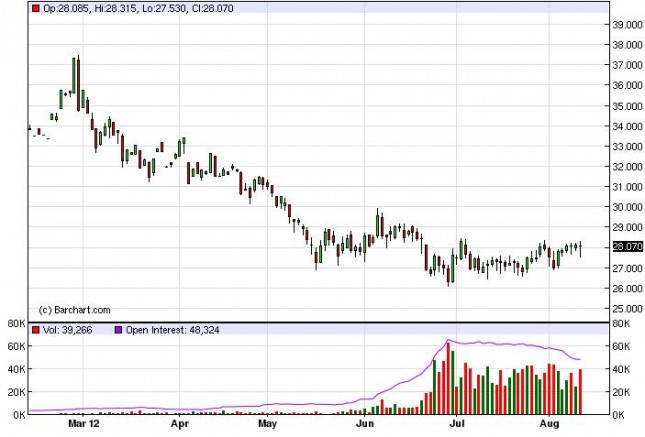Click the purple Open Interest legend square
This screenshot has width=645, height=437.
(118, 330)
